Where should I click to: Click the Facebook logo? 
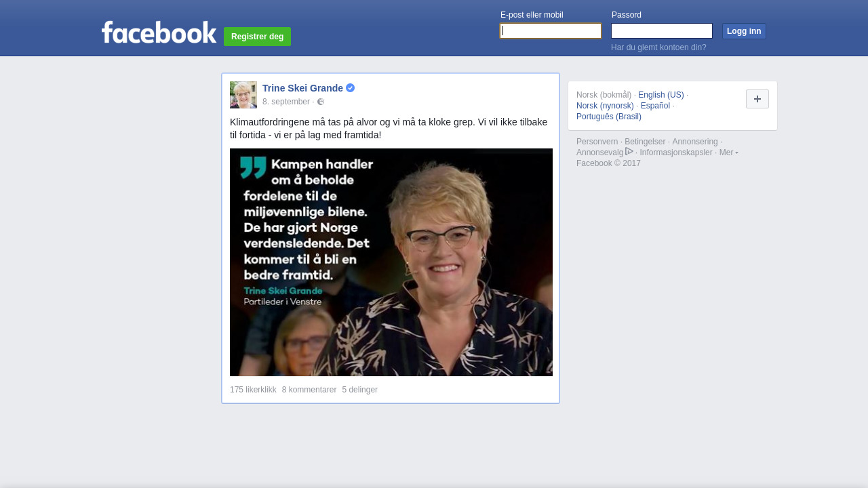tap(159, 32)
